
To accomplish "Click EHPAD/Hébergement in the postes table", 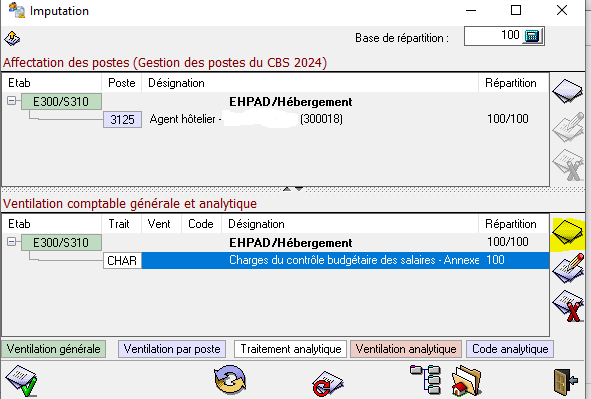I will [x=291, y=102].
